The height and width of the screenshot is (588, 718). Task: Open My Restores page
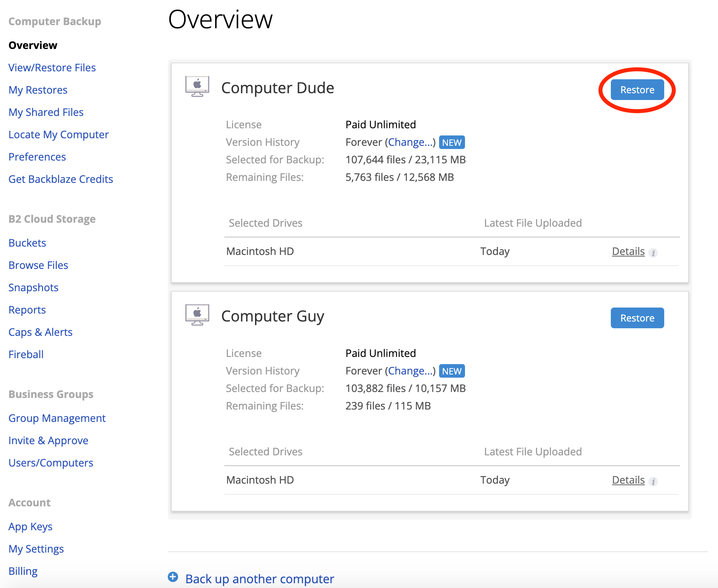(38, 90)
